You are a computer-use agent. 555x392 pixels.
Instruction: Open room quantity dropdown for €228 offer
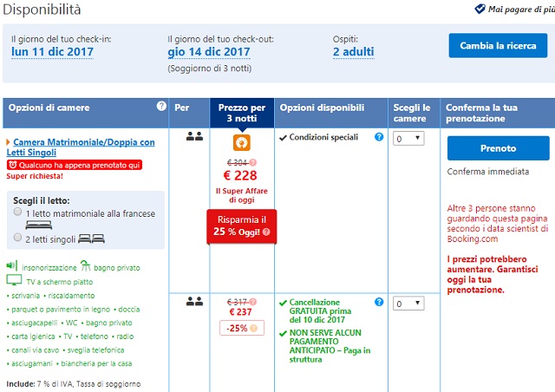(408, 139)
